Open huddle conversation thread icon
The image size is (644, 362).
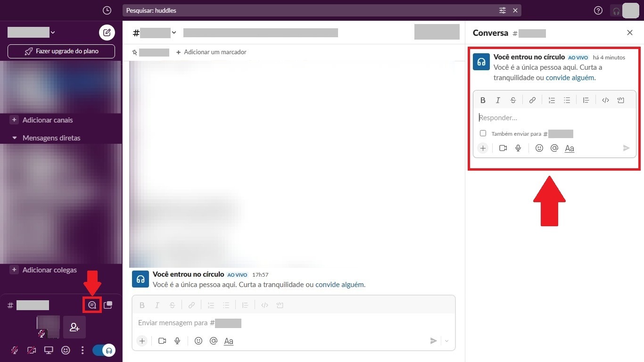(x=92, y=305)
